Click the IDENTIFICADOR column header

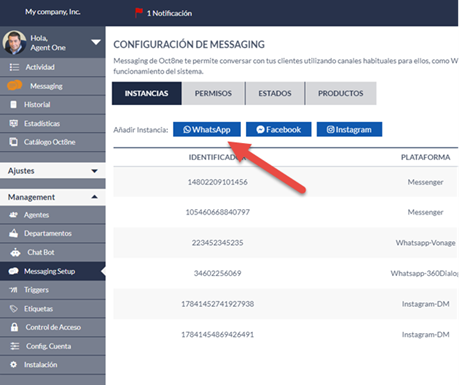217,157
